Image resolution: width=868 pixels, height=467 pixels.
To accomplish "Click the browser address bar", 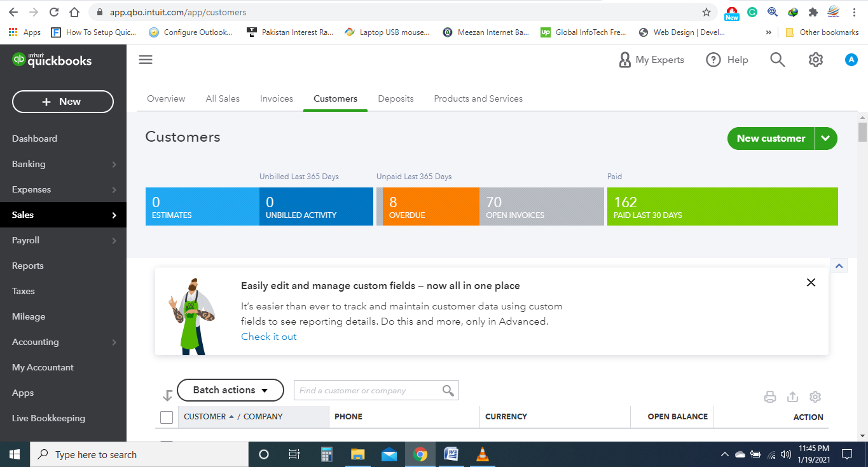I will [x=403, y=12].
